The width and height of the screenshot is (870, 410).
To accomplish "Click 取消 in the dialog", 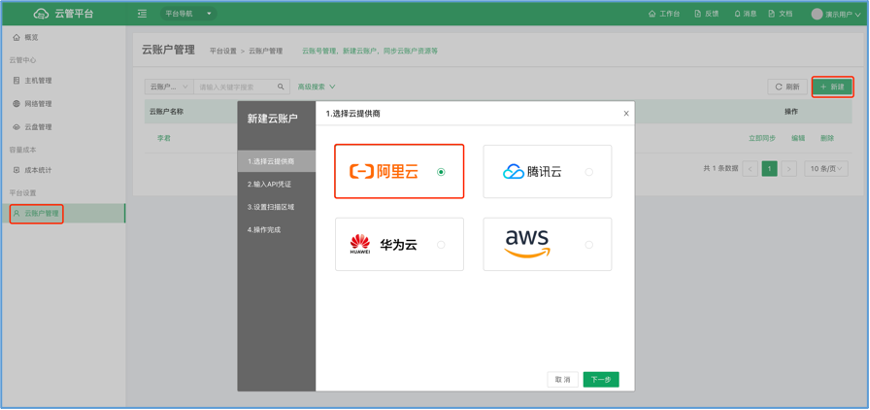I will coord(563,379).
